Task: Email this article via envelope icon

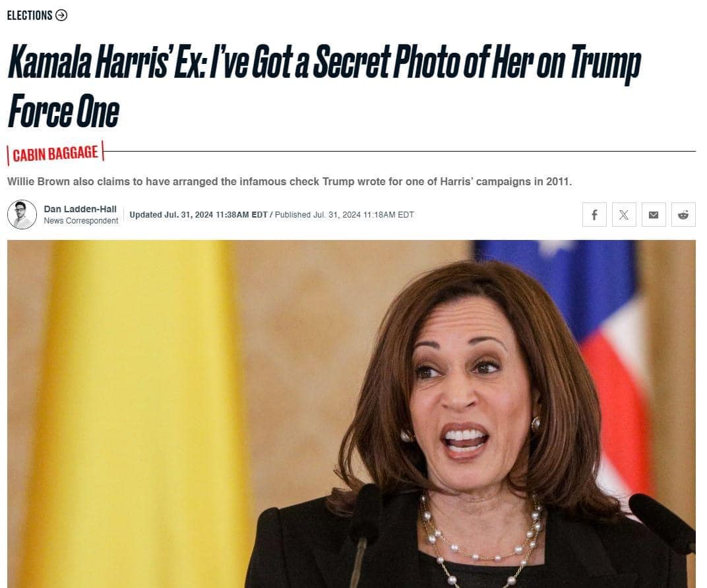Action: pyautogui.click(x=654, y=214)
